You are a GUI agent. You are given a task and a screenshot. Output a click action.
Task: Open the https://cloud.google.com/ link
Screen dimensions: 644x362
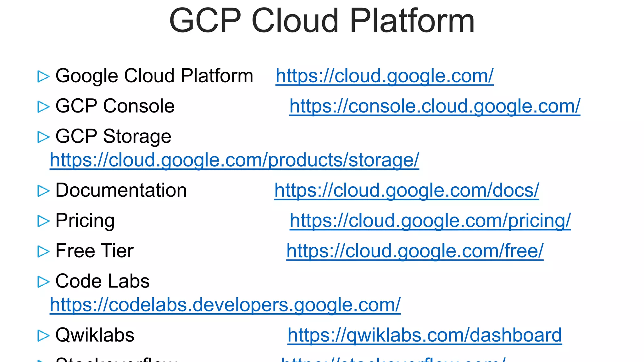384,76
